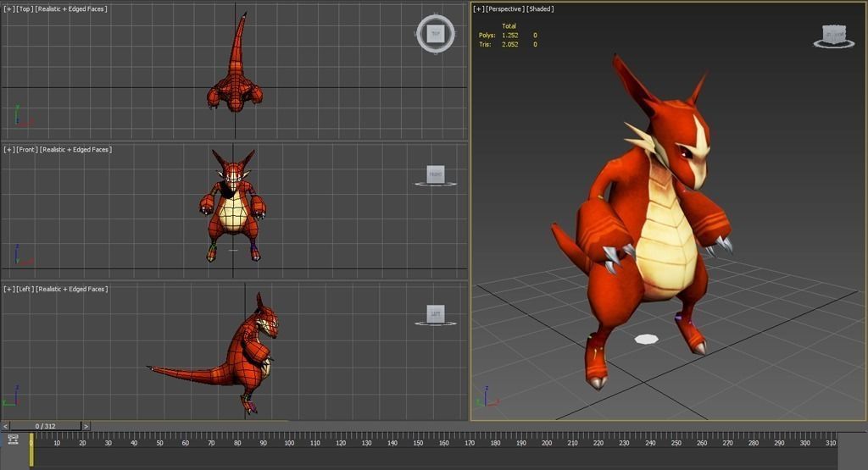Open the [+] menu of the Front viewport
The width and height of the screenshot is (868, 470).
click(8, 149)
